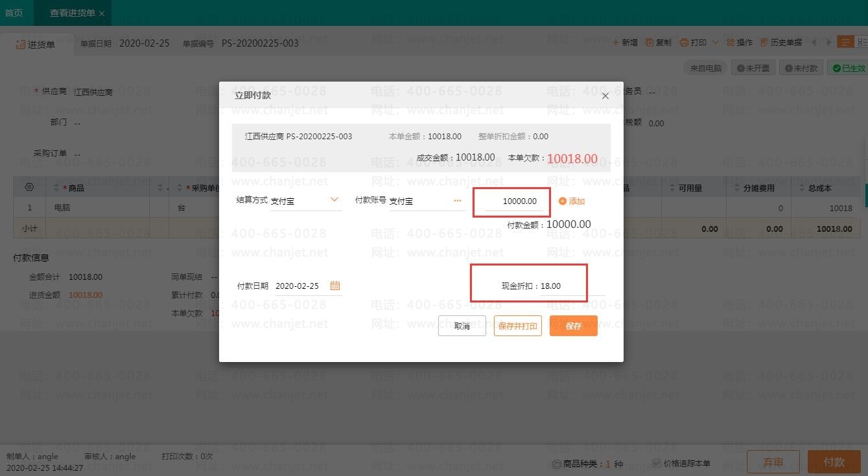
Task: Click the orange 付款 button at bottom
Action: pos(834,462)
